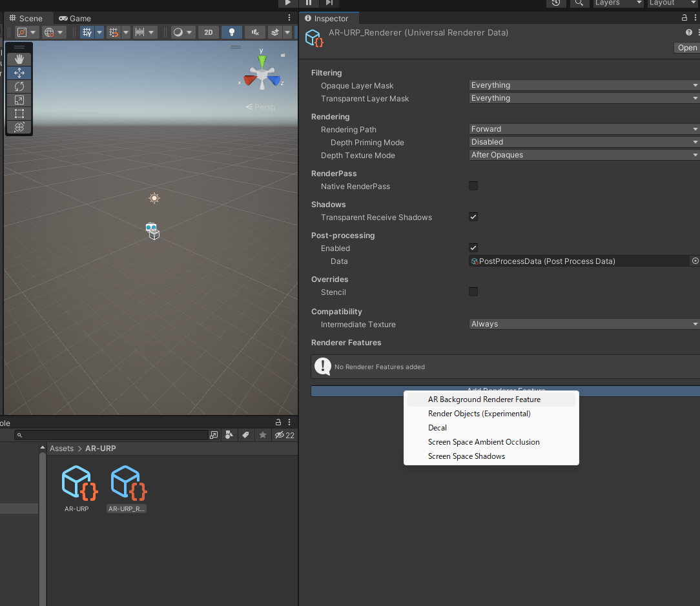Screen dimensions: 700x606
Task: Change Depth Priming Mode dropdown
Action: coord(584,142)
